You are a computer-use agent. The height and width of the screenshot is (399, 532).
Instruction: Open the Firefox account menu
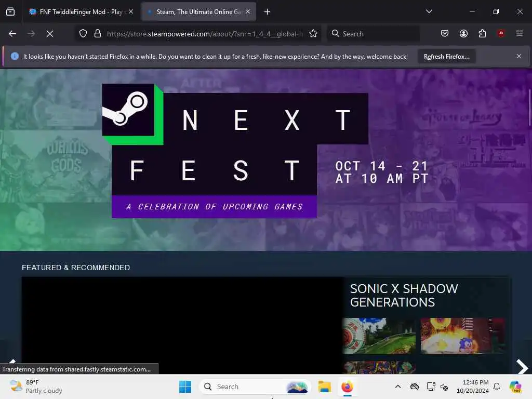click(x=463, y=33)
